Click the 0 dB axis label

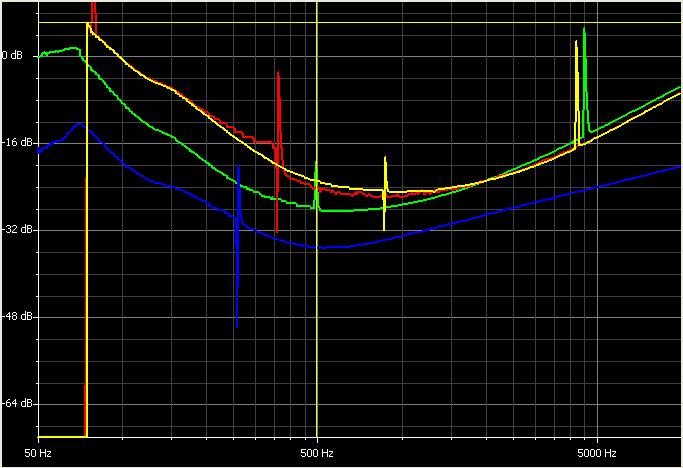(12, 55)
